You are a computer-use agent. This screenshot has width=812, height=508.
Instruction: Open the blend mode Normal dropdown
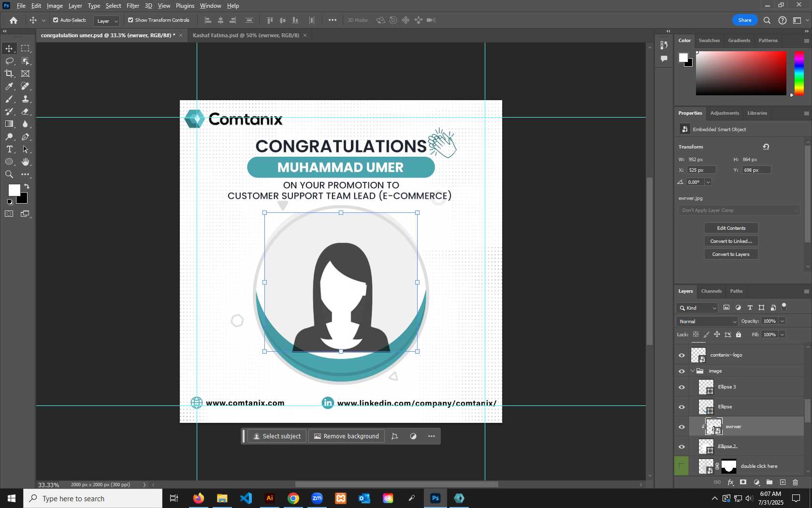707,321
